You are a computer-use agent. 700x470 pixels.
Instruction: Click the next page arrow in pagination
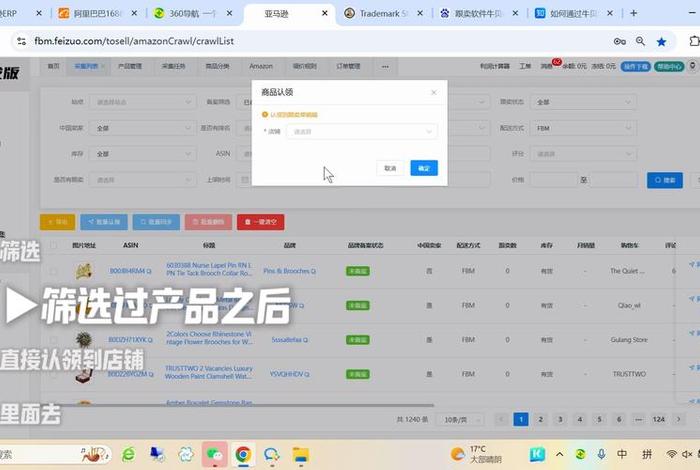pyautogui.click(x=679, y=419)
